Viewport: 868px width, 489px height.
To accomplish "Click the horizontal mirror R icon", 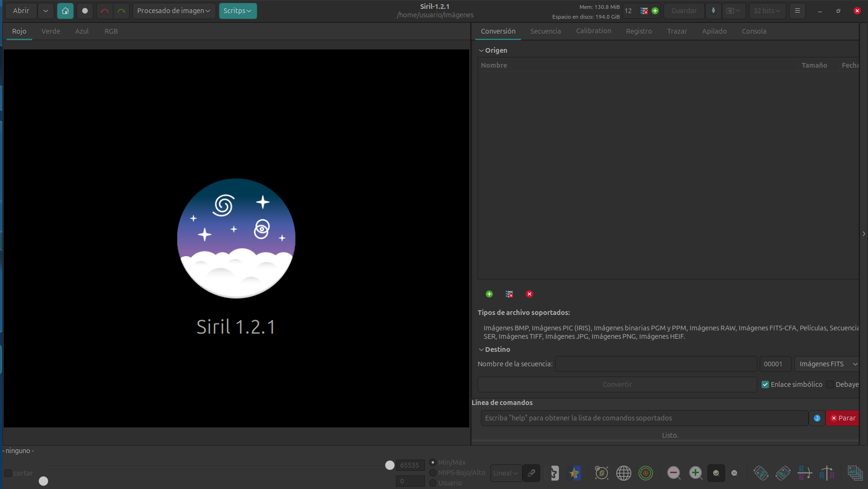I will click(x=827, y=473).
